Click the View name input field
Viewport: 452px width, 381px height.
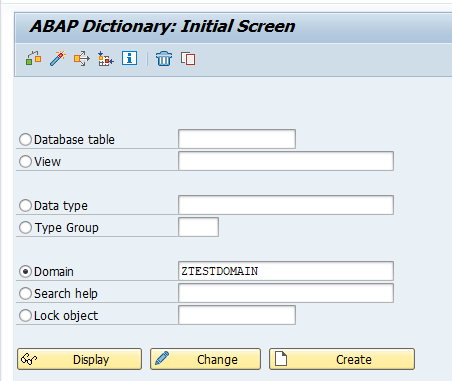[286, 161]
